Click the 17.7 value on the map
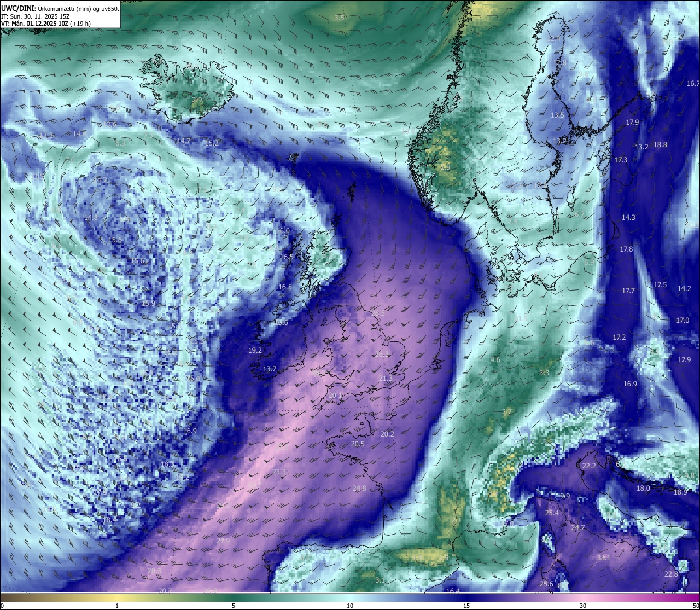 tap(628, 291)
